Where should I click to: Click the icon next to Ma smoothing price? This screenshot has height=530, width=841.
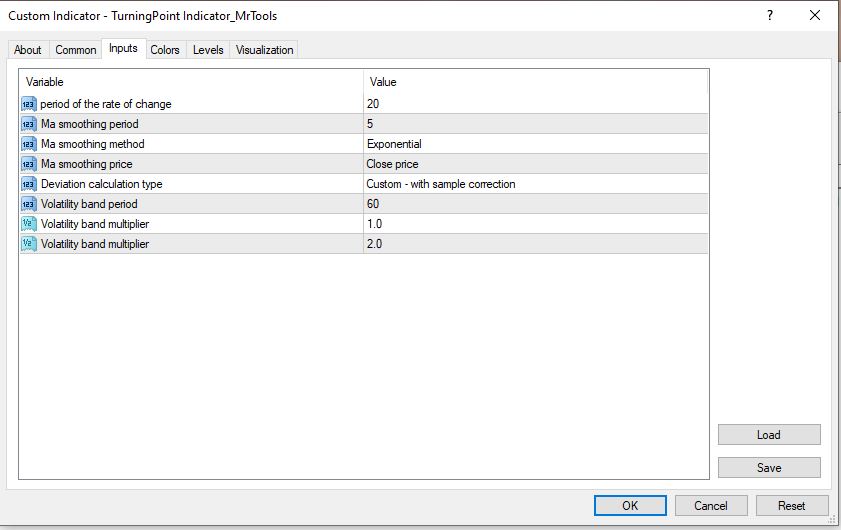click(x=28, y=164)
